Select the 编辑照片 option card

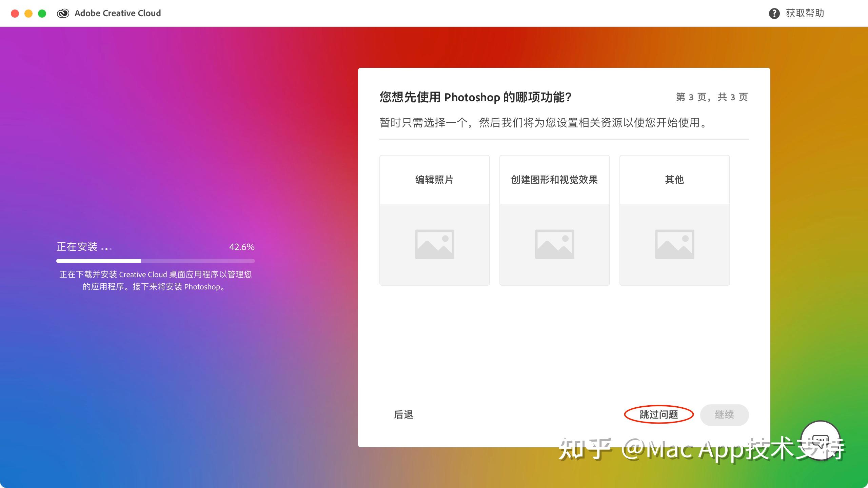pyautogui.click(x=434, y=220)
